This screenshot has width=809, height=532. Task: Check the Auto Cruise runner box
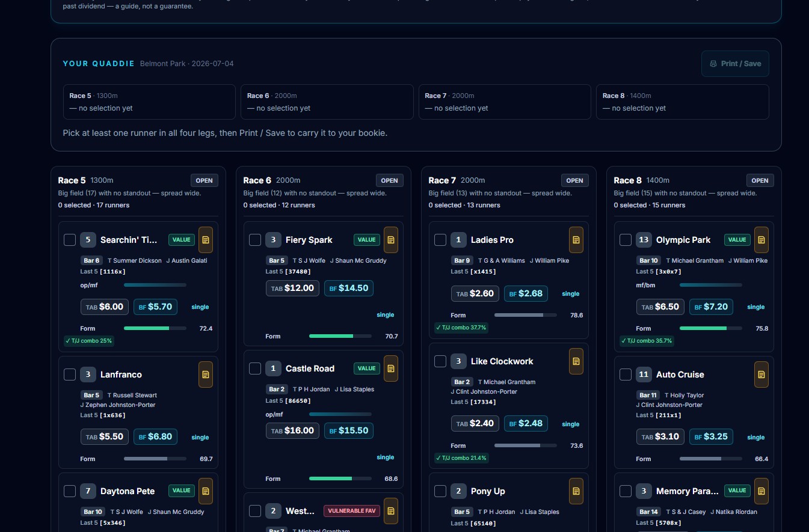pos(626,375)
